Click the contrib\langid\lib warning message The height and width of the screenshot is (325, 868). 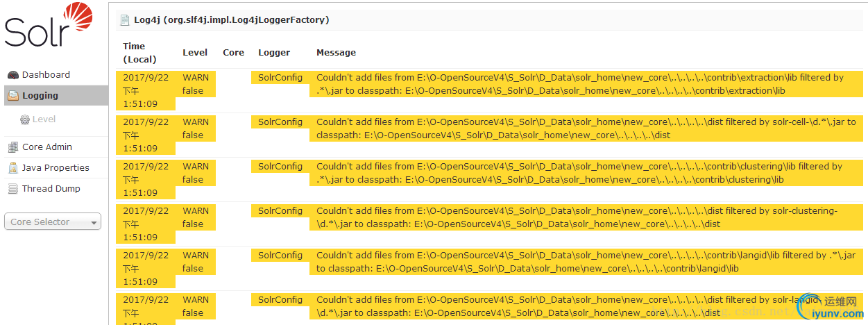(586, 262)
